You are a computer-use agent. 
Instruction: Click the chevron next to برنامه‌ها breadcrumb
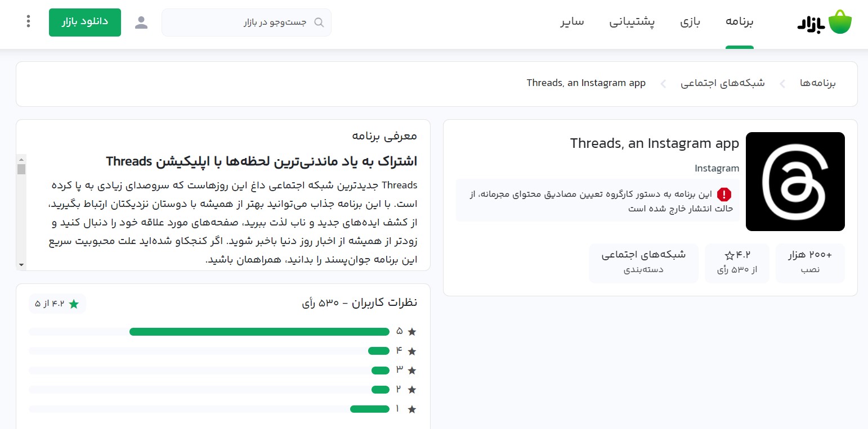tap(782, 83)
